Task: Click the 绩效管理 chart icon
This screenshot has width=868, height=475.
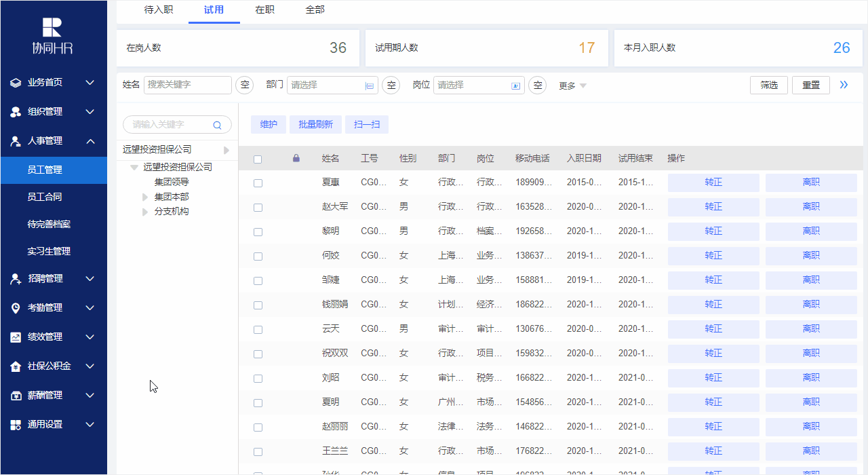Action: point(16,337)
